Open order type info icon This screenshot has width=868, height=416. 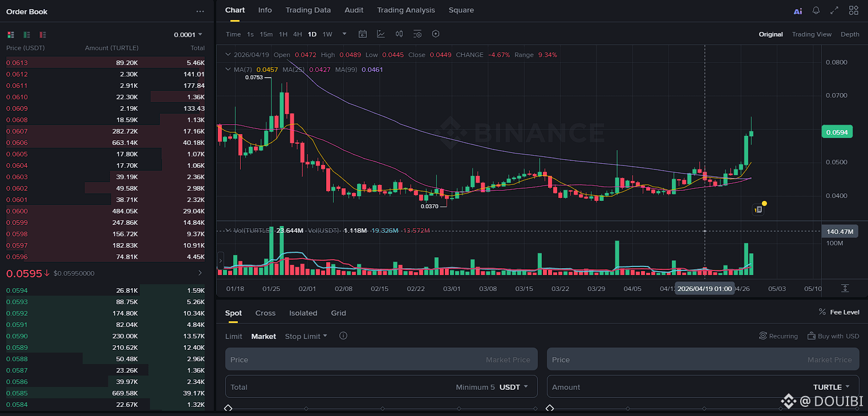(343, 336)
